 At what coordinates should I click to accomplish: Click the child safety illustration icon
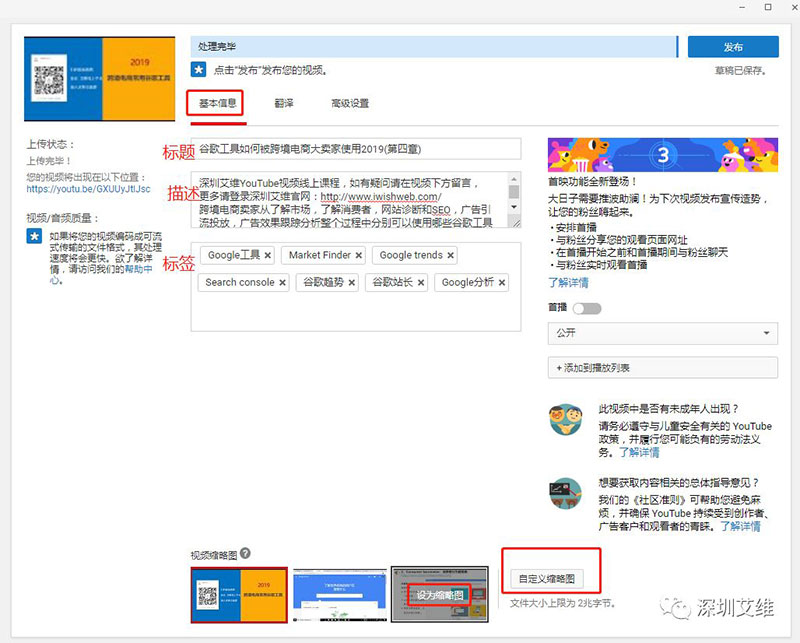click(565, 419)
